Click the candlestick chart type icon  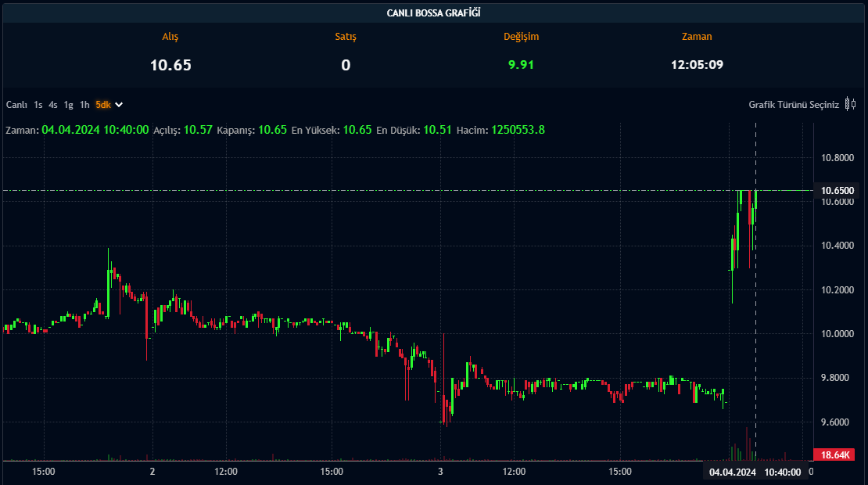pyautogui.click(x=850, y=104)
